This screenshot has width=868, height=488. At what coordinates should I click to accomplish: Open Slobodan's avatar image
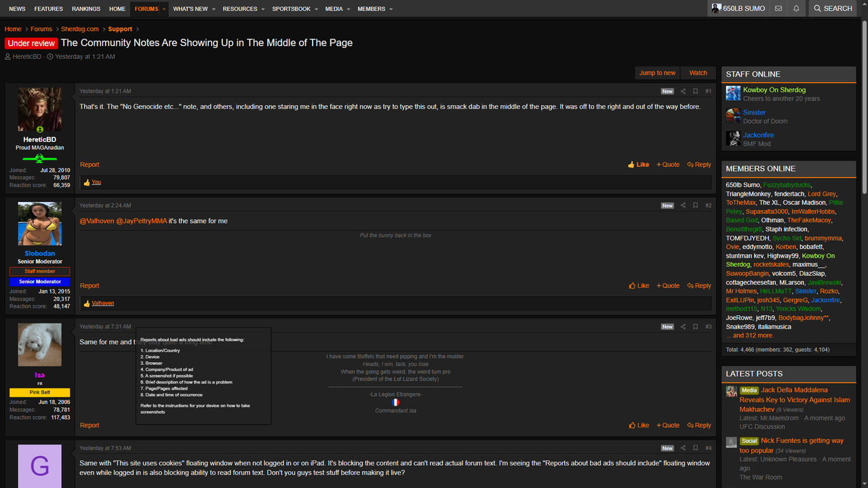39,224
